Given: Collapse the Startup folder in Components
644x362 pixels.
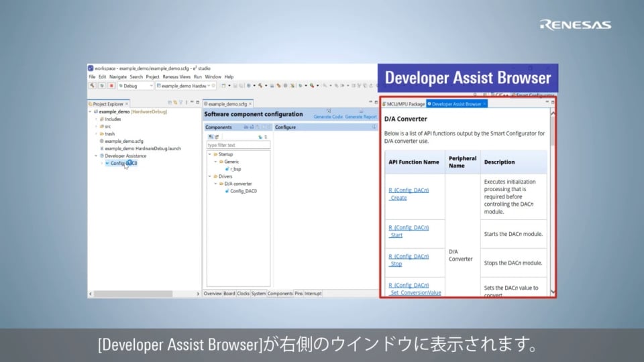Looking at the screenshot, I should click(x=210, y=154).
